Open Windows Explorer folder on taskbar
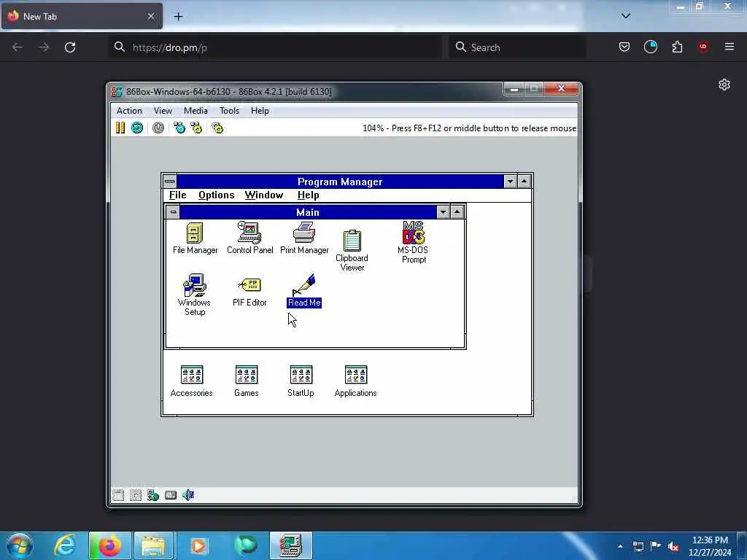Screen dimensions: 747x560 pos(153,545)
